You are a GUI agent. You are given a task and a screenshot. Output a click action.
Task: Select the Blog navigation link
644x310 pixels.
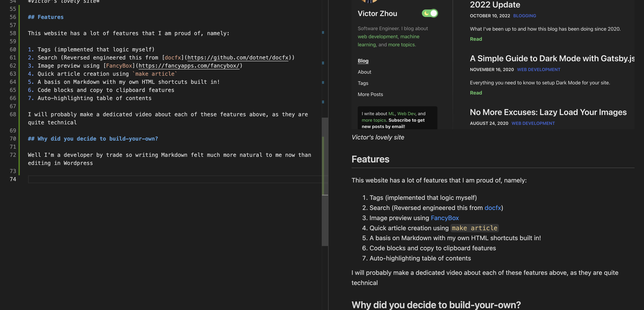pyautogui.click(x=363, y=61)
